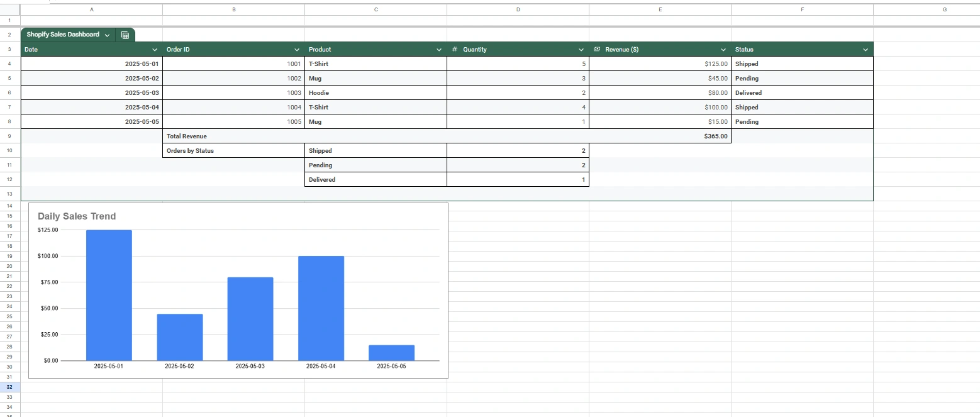
Task: Click the currency type icon beside Revenue ($)
Action: click(x=597, y=50)
